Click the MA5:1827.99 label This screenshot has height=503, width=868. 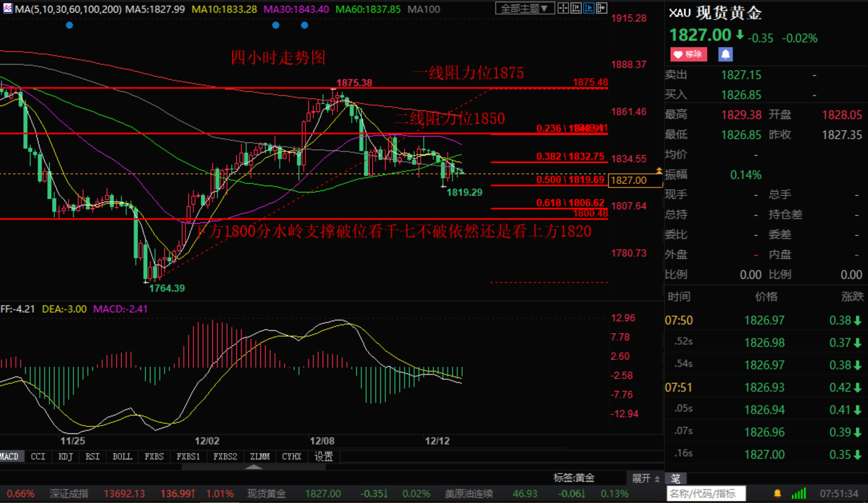coord(155,9)
